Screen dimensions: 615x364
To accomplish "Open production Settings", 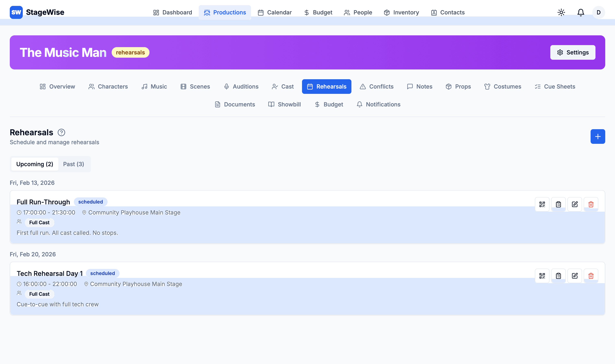I will [572, 52].
